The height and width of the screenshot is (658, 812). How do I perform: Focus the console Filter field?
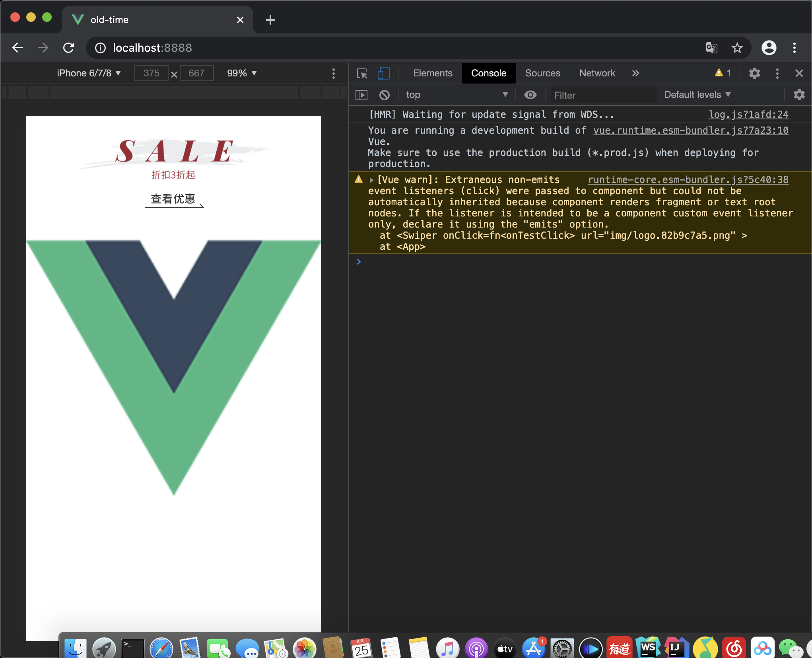[x=603, y=95]
